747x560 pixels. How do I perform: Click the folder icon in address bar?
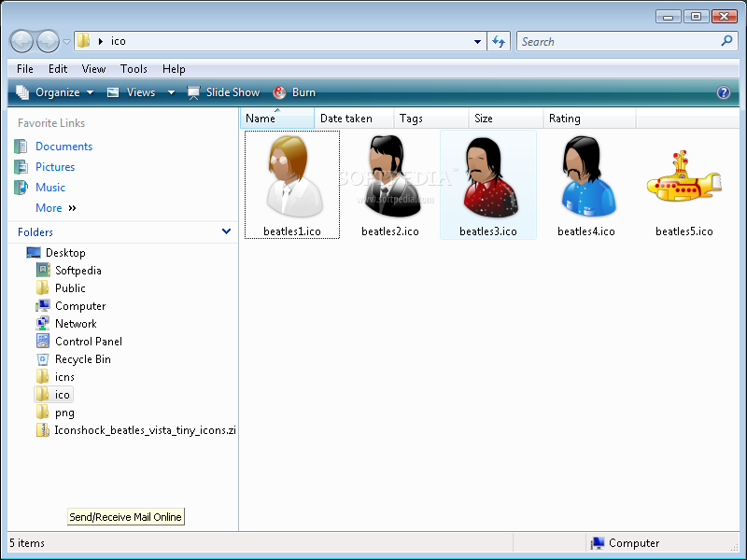tap(84, 40)
